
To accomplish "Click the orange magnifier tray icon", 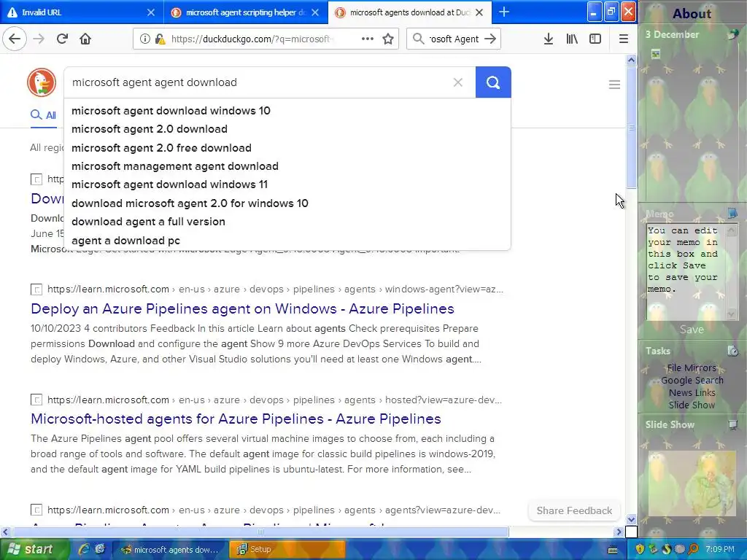I will point(693,549).
